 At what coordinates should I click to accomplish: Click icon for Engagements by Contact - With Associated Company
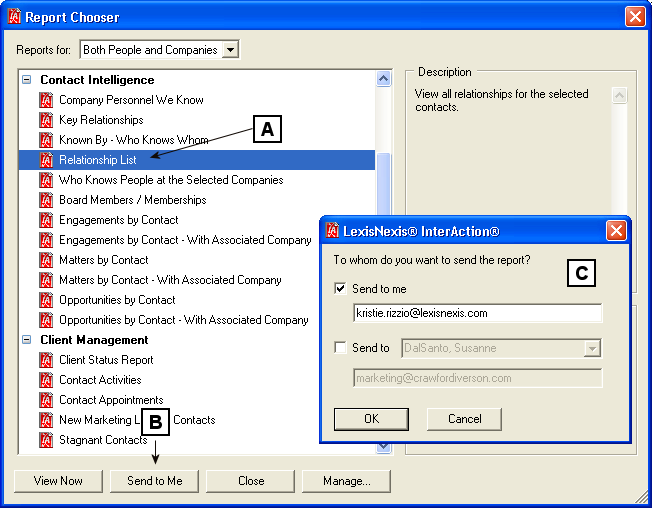[46, 240]
